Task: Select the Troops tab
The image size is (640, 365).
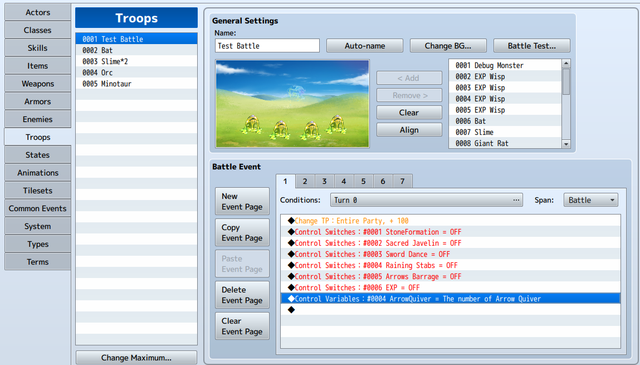Action: 38,137
